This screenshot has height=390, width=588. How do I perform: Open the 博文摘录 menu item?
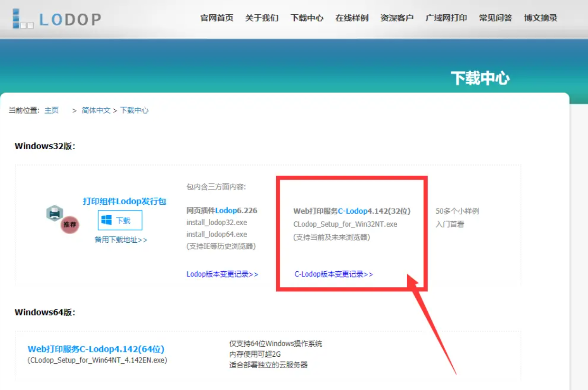pyautogui.click(x=541, y=18)
